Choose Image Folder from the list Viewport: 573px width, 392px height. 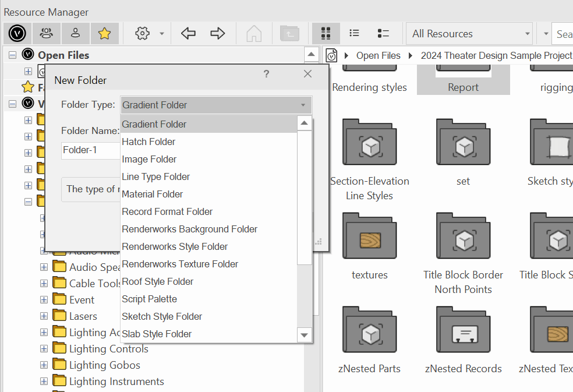208,159
